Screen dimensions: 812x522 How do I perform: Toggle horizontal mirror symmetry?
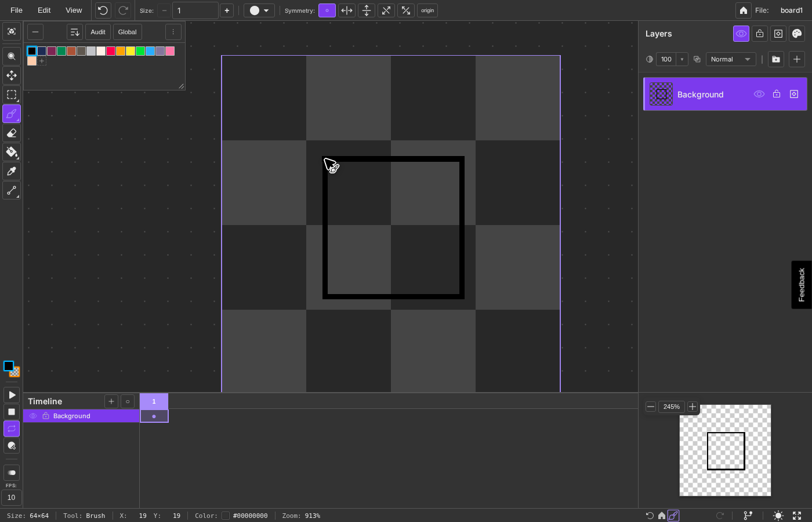pyautogui.click(x=347, y=10)
